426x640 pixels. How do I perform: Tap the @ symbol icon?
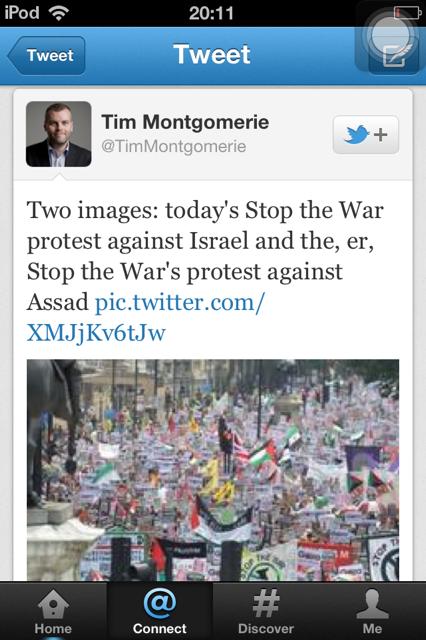(160, 603)
